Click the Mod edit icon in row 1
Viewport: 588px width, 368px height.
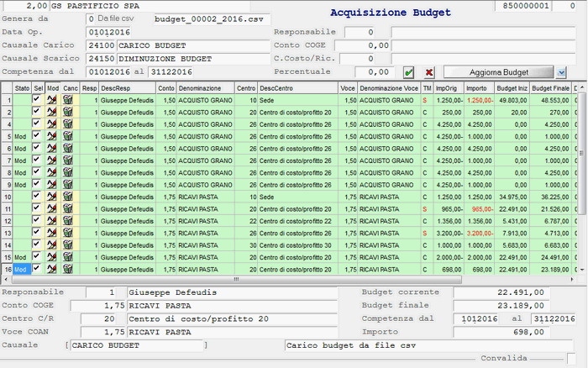[52, 100]
